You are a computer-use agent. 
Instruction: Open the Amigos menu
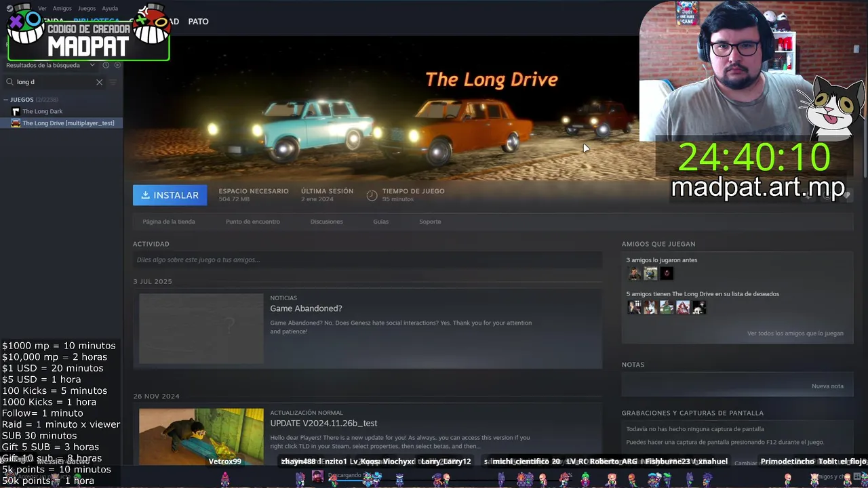(x=62, y=9)
